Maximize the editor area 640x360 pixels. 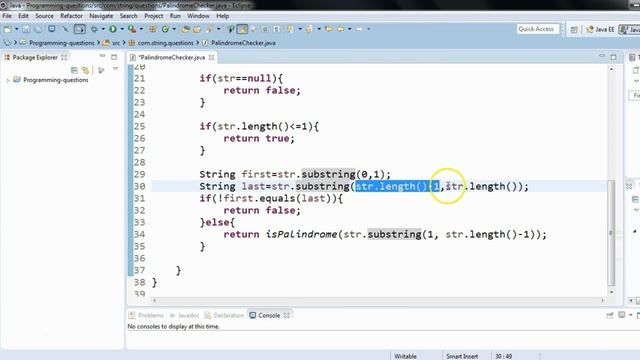tap(613, 57)
